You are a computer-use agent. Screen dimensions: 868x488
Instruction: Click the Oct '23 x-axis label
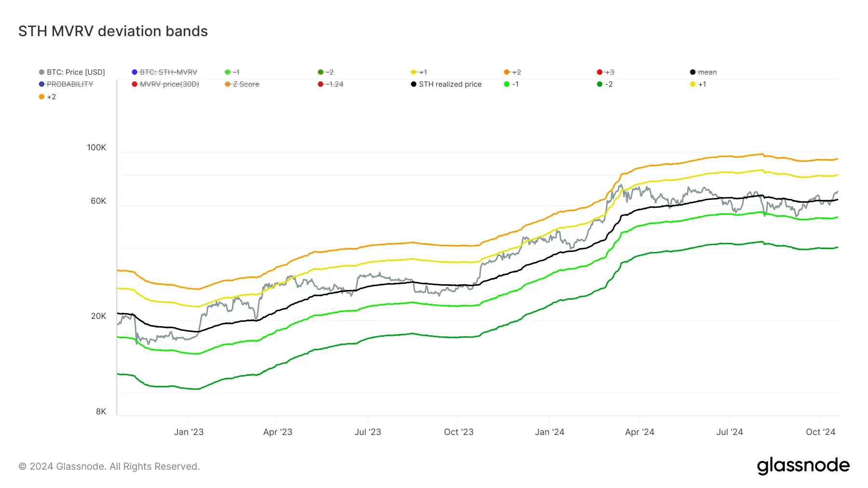click(459, 432)
